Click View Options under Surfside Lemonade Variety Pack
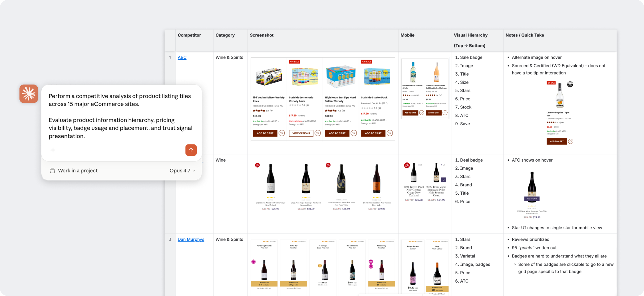 [301, 133]
